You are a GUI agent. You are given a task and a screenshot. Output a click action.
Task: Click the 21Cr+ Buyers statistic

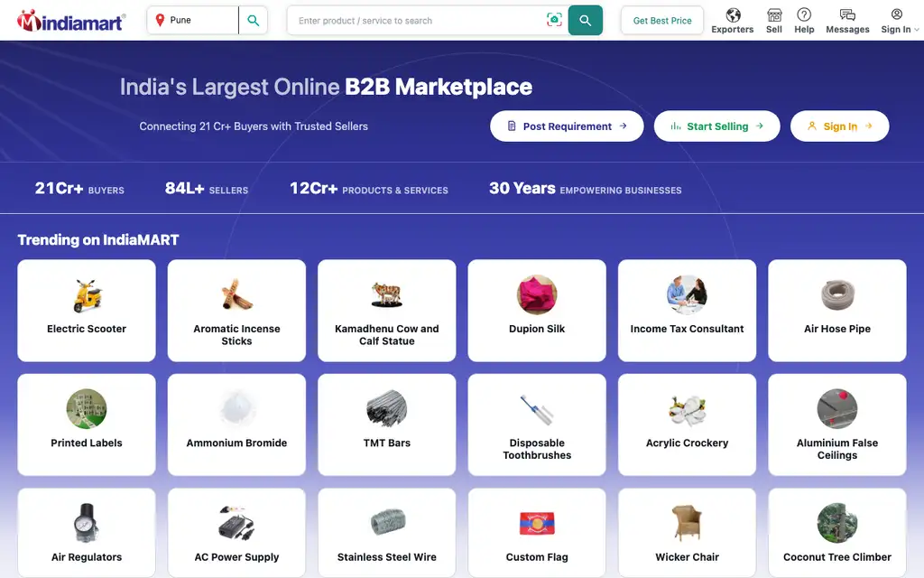pyautogui.click(x=79, y=189)
